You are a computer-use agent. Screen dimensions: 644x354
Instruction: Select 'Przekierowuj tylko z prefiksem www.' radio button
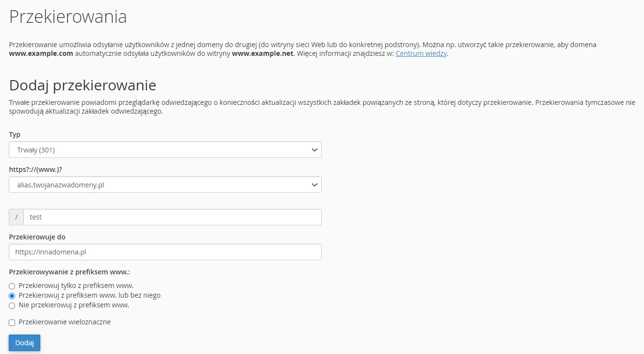(12, 286)
